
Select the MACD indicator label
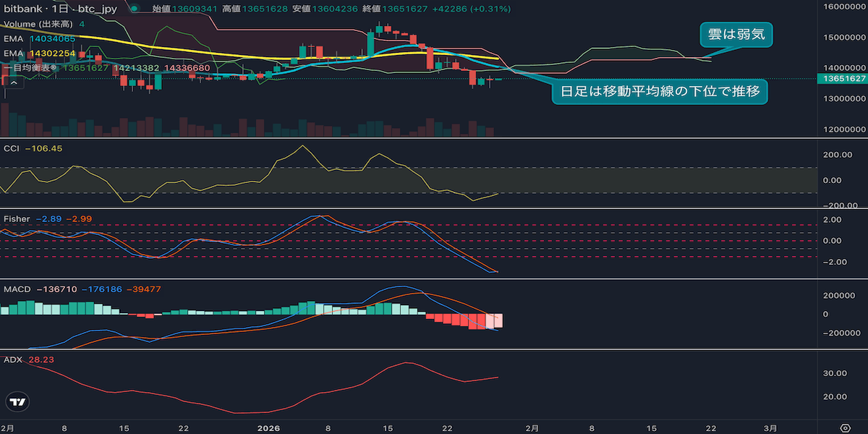17,289
